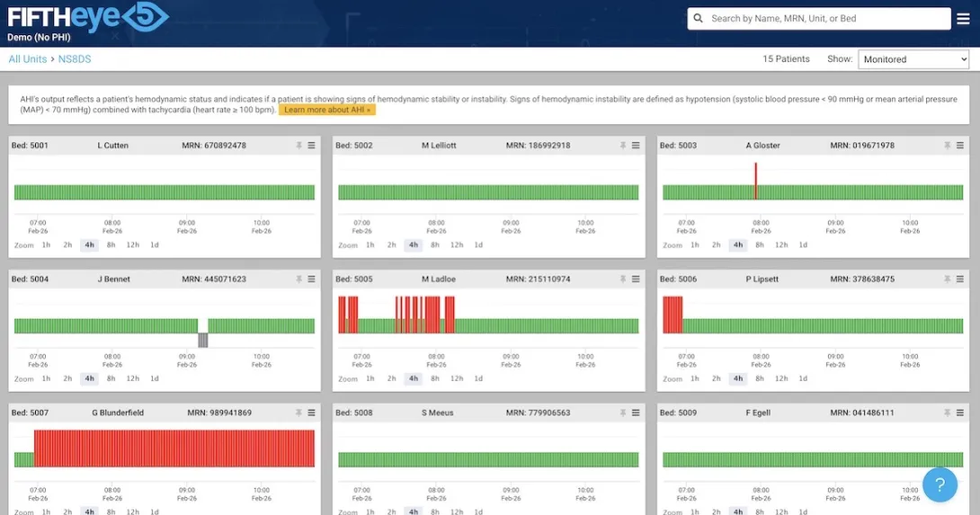
Task: Open the Bed 5002 card menu icon
Action: coord(636,146)
